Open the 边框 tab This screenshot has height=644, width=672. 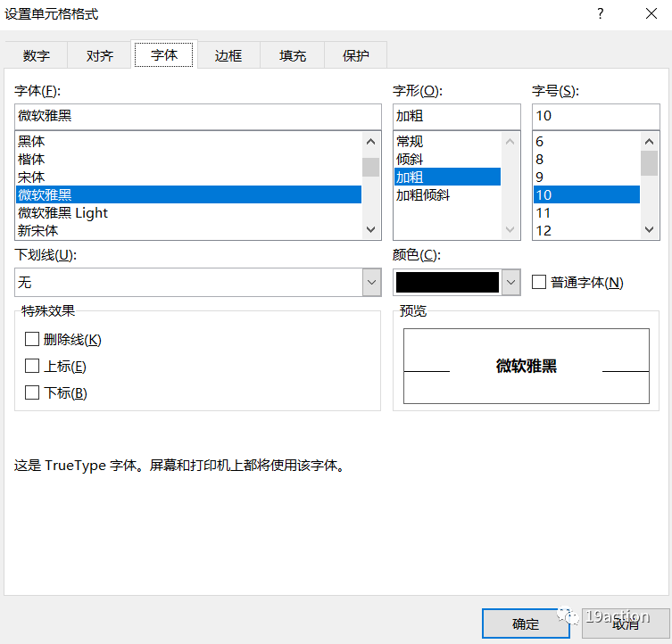tap(228, 55)
